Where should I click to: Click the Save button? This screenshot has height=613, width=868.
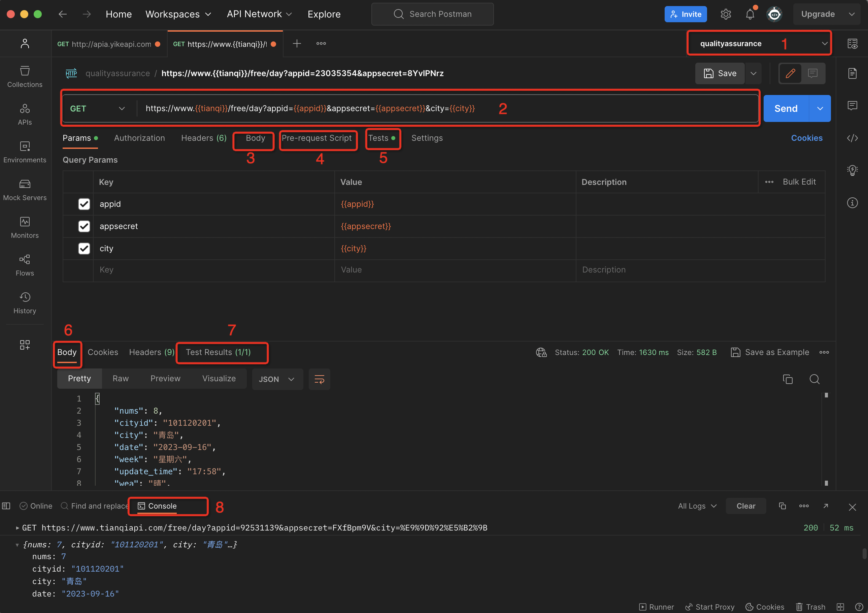click(720, 73)
